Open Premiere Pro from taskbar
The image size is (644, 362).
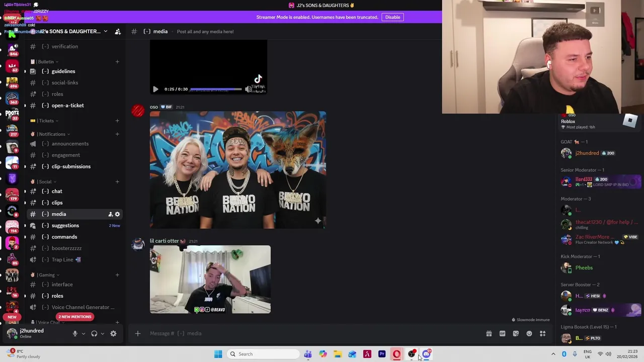pos(382,354)
